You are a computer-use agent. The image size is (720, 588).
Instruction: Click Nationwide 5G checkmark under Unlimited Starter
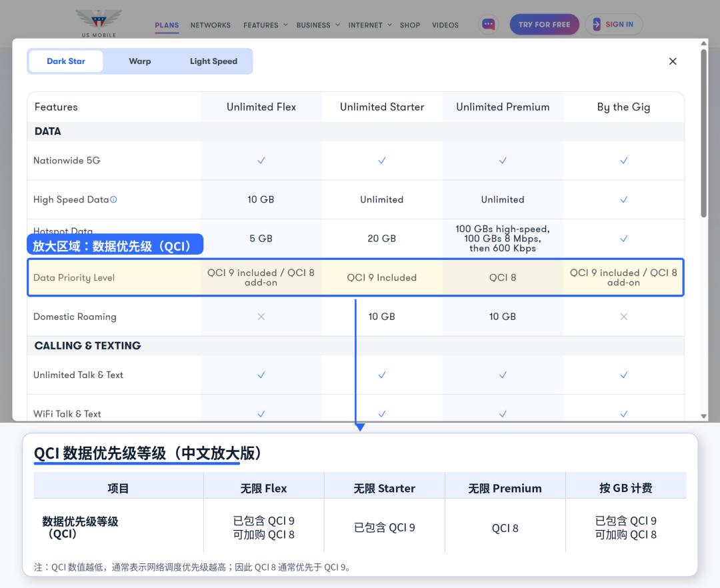click(x=381, y=160)
